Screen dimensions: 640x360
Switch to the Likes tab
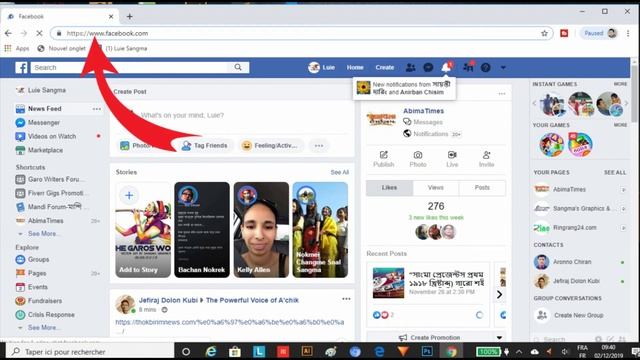pos(389,188)
